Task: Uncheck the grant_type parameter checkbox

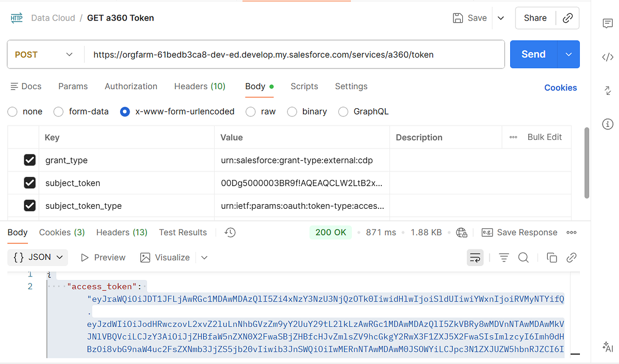Action: click(30, 160)
